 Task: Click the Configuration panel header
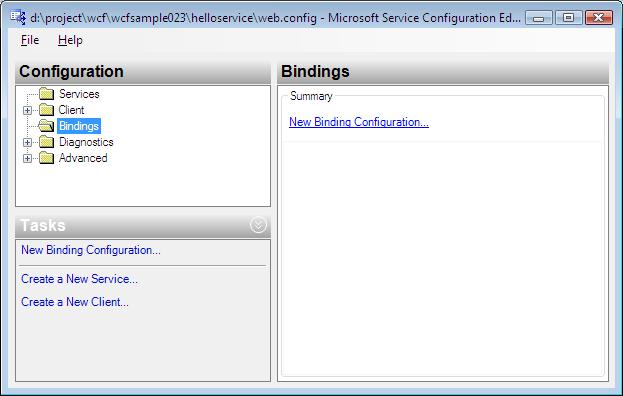pos(143,72)
